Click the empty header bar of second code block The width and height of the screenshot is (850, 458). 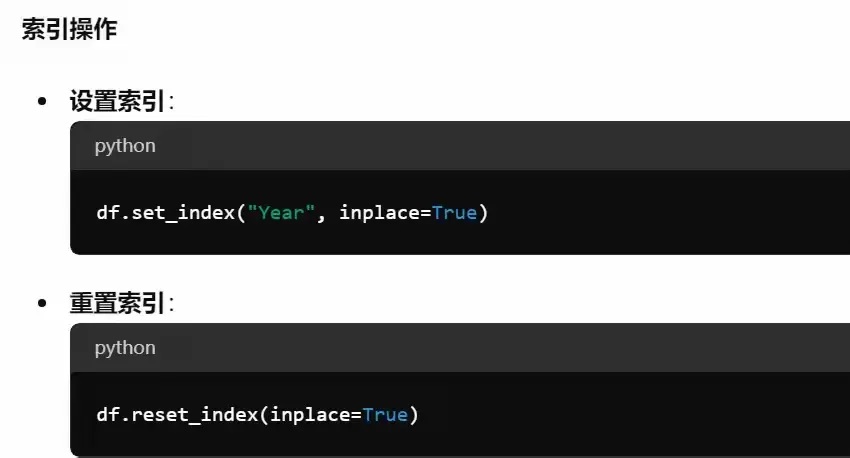pyautogui.click(x=500, y=348)
